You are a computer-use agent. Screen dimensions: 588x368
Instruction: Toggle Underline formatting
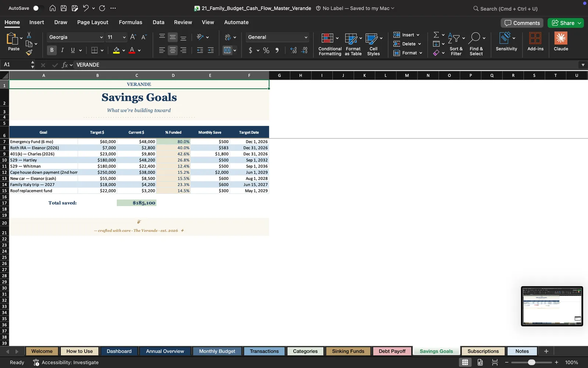pyautogui.click(x=73, y=50)
